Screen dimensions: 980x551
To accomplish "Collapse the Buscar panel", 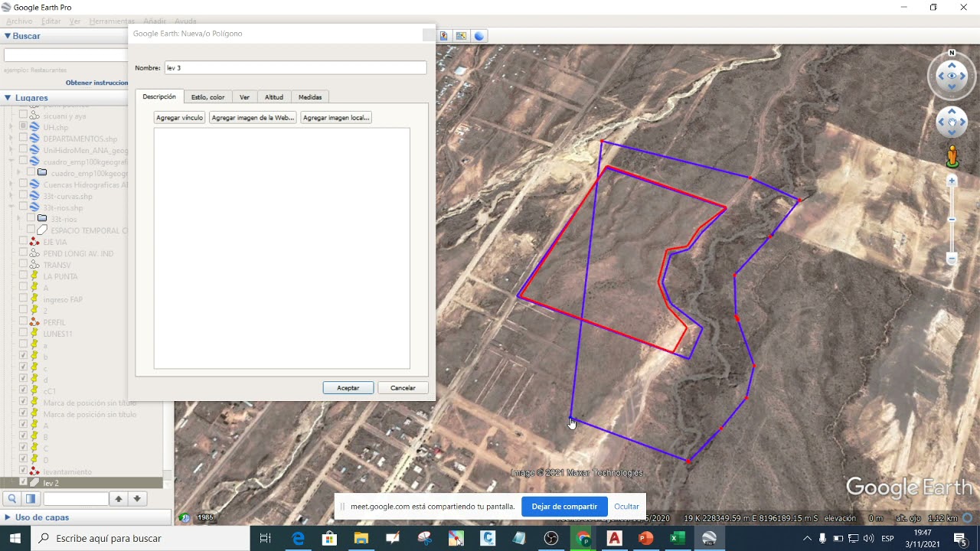I will (8, 36).
